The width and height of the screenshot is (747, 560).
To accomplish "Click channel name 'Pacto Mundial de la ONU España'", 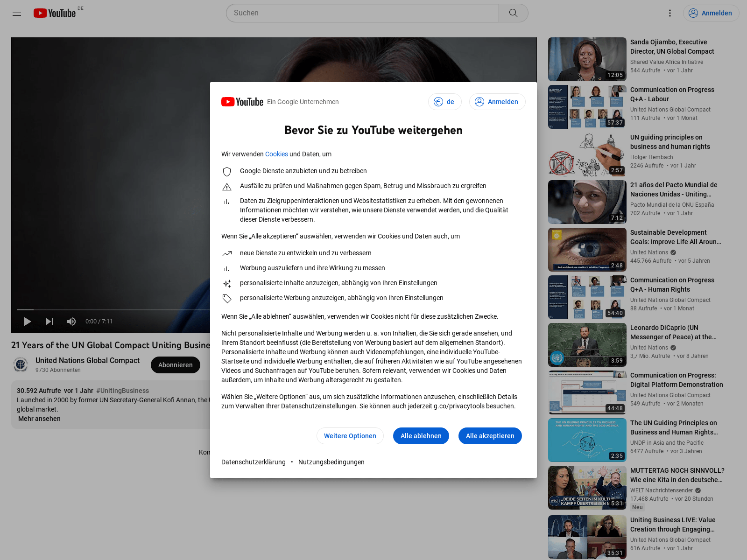I will 672,205.
